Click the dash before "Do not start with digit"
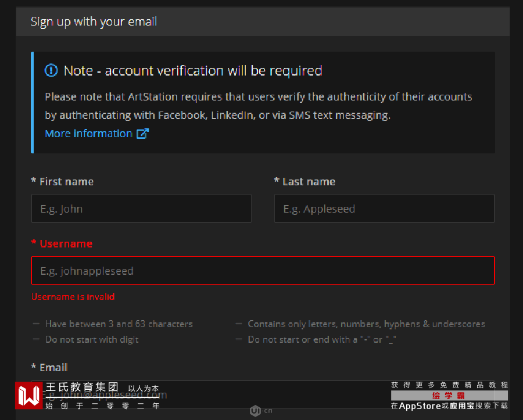 click(x=37, y=339)
